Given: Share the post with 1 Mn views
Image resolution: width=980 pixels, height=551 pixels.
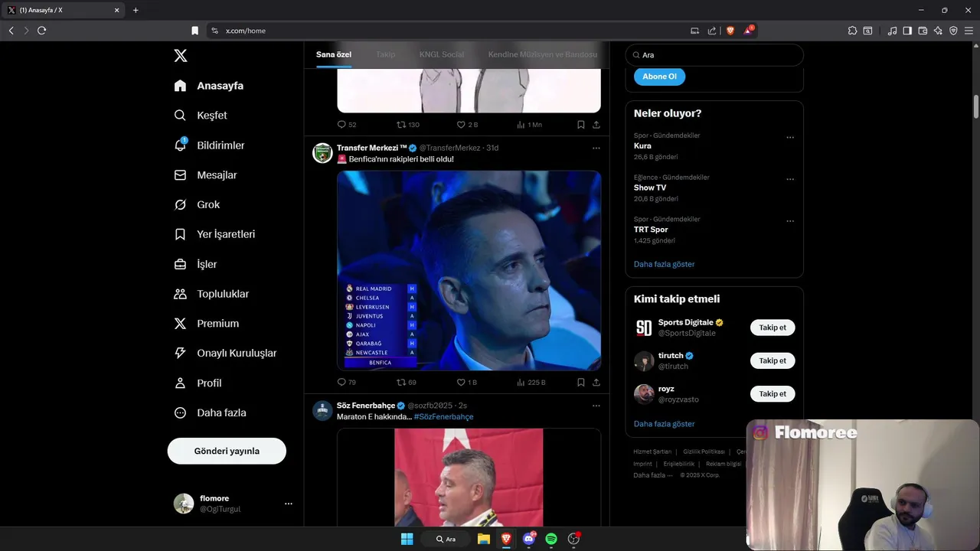Looking at the screenshot, I should click(596, 124).
